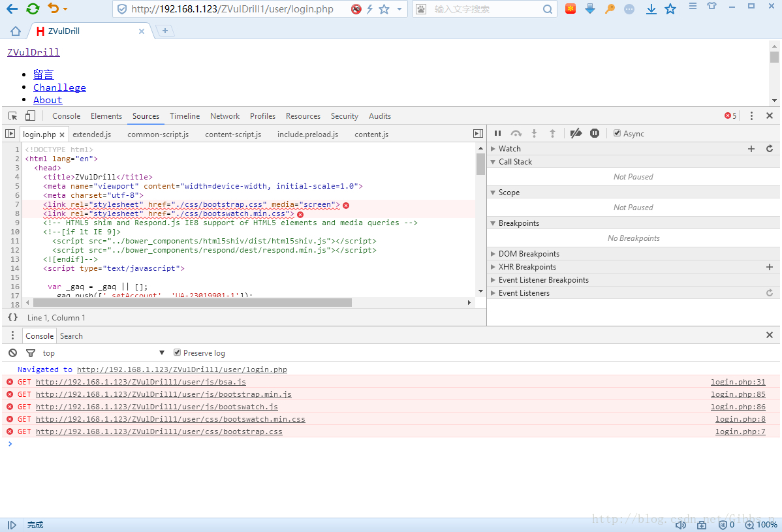Reload the page with the refresh icon
This screenshot has width=782, height=532.
33,8
